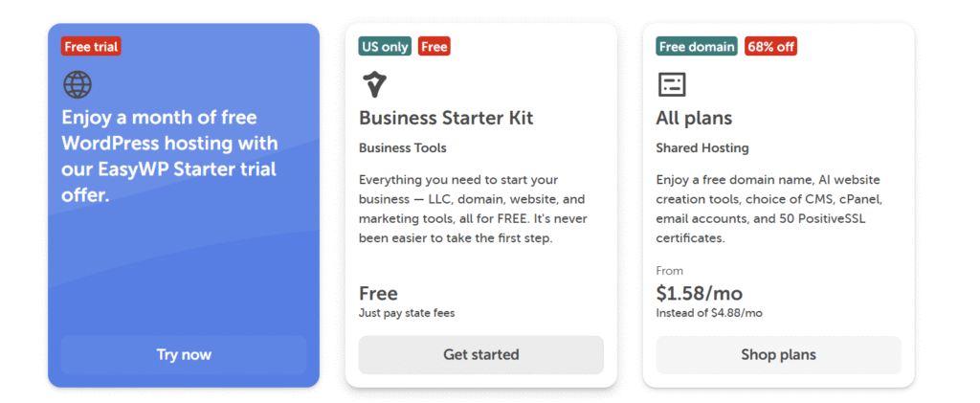The width and height of the screenshot is (980, 403).
Task: Click the "Shared Hosting" subtitle
Action: click(702, 148)
